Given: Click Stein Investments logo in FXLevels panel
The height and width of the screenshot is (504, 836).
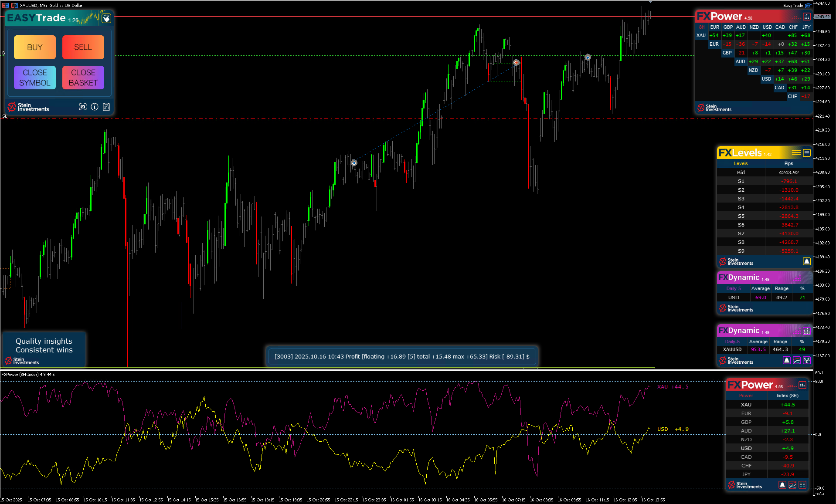Looking at the screenshot, I should click(x=736, y=261).
